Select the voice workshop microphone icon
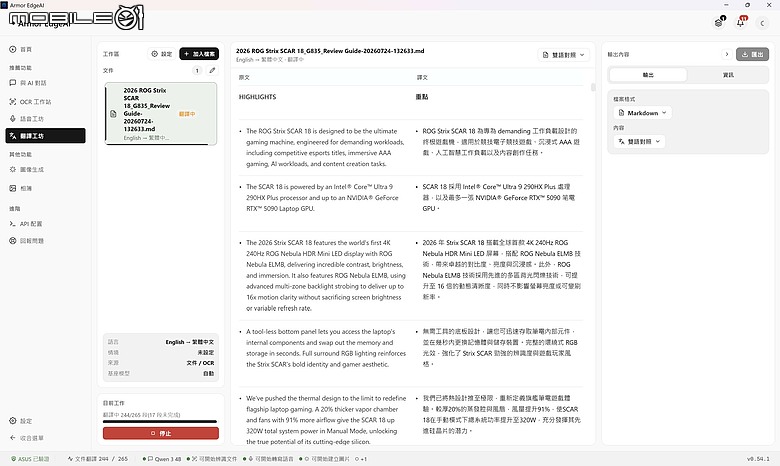Screen dimensions: 780x466 coord(13,119)
